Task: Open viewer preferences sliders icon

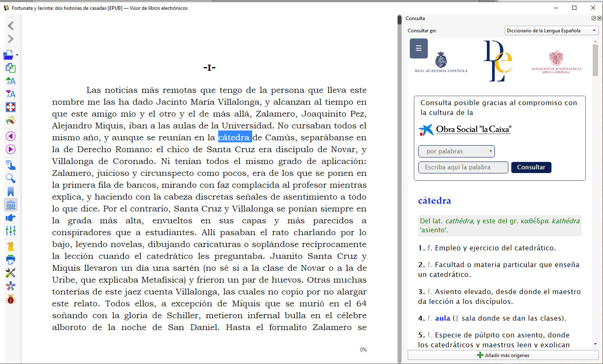Action: [11, 231]
